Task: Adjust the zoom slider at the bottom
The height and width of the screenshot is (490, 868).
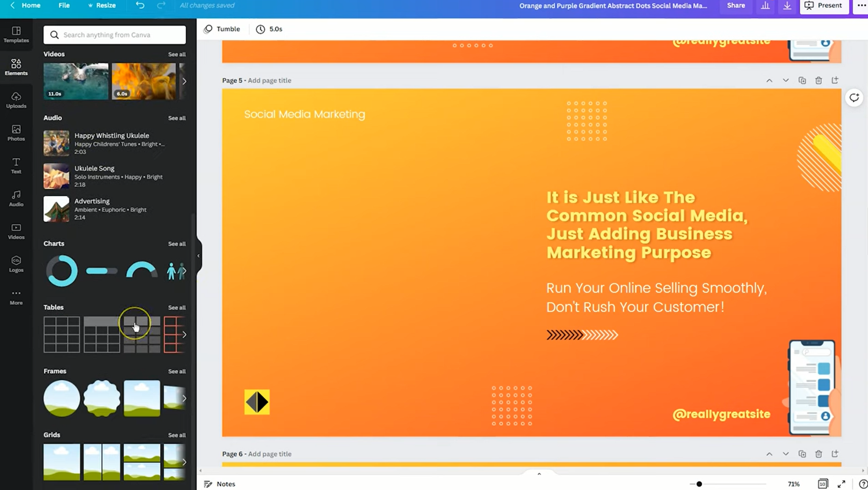Action: pos(699,484)
